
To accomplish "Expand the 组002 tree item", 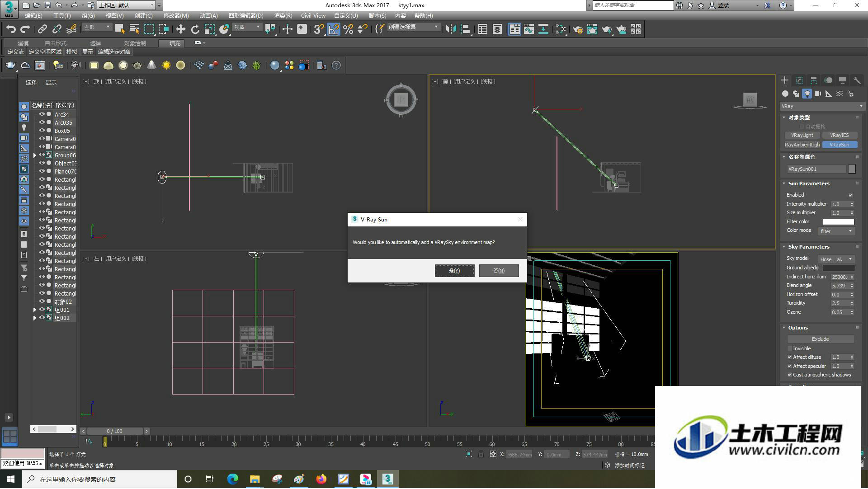I will pos(35,318).
